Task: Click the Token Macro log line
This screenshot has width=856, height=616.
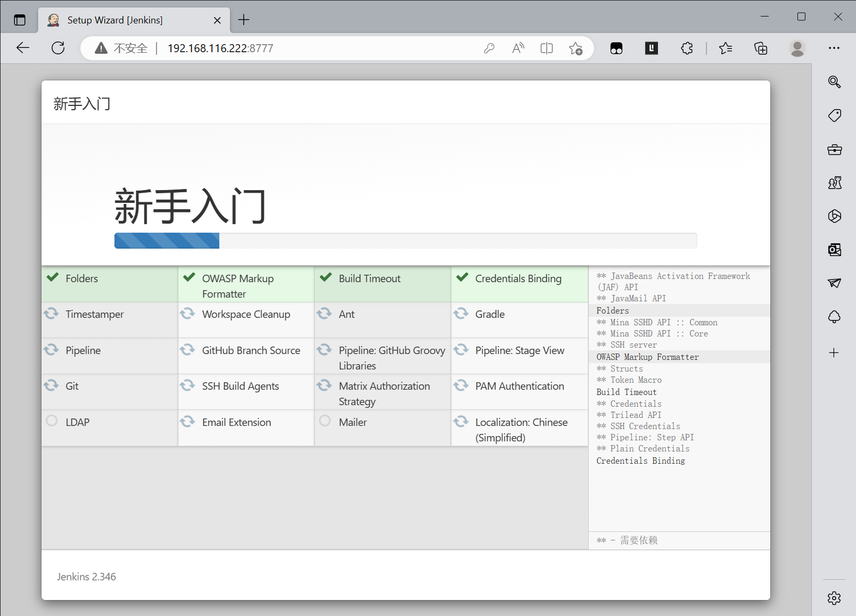Action: (x=629, y=380)
